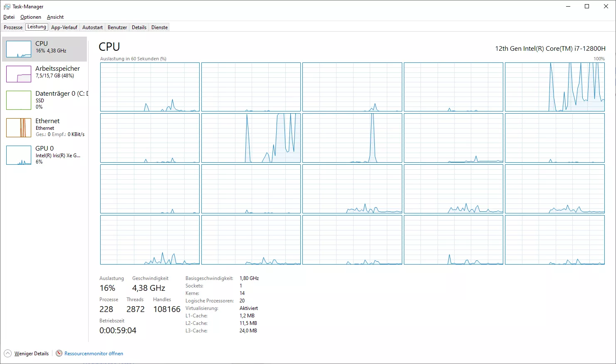Click the Logische Prozessoren value 20
The width and height of the screenshot is (616, 364).
click(242, 301)
